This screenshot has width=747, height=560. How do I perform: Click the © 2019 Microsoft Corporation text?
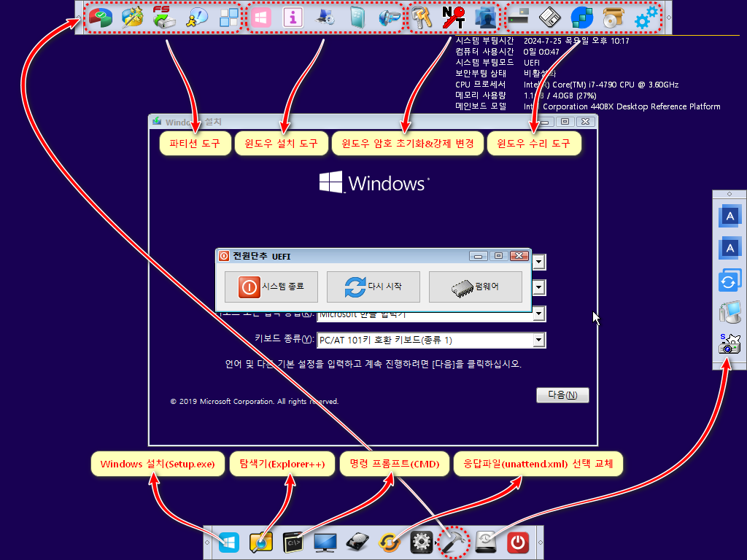pyautogui.click(x=255, y=402)
